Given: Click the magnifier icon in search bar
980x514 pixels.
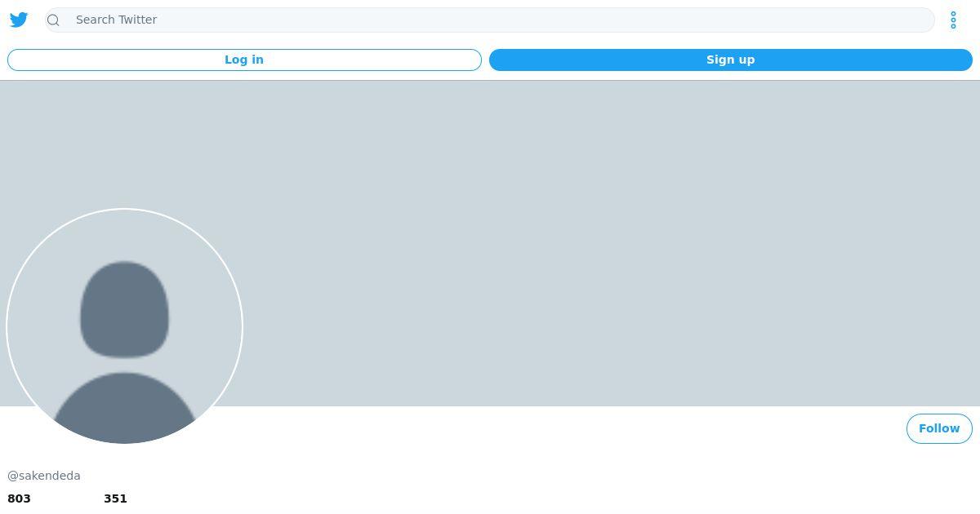Looking at the screenshot, I should (54, 20).
